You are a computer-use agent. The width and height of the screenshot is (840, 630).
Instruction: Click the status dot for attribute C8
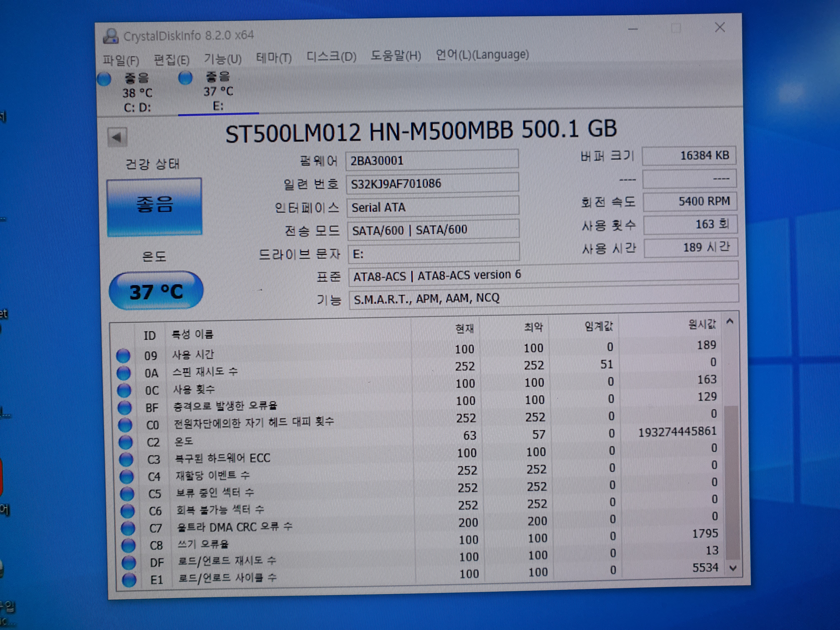(x=128, y=546)
